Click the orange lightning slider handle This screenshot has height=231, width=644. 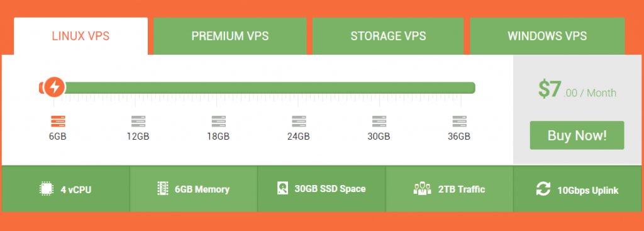(54, 87)
